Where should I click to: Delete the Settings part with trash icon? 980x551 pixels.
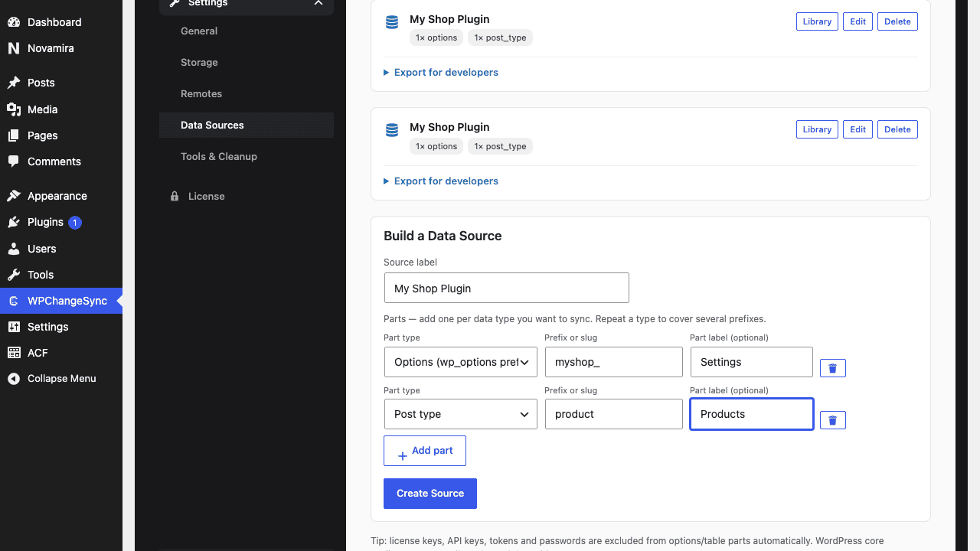click(832, 368)
